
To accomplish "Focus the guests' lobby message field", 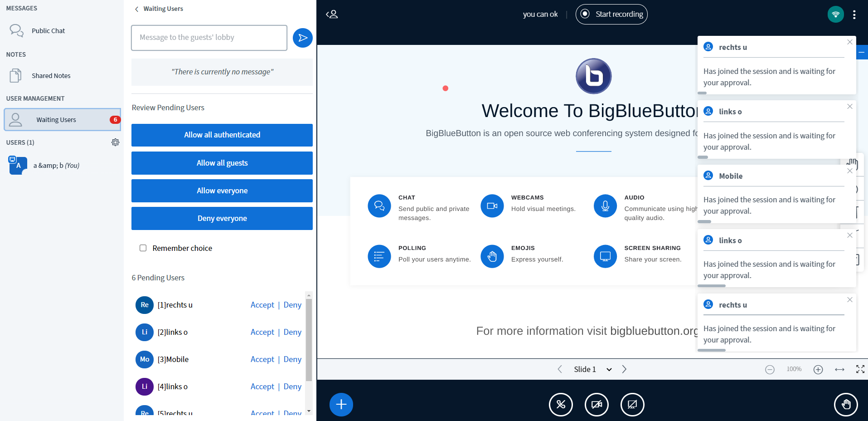I will (x=209, y=38).
